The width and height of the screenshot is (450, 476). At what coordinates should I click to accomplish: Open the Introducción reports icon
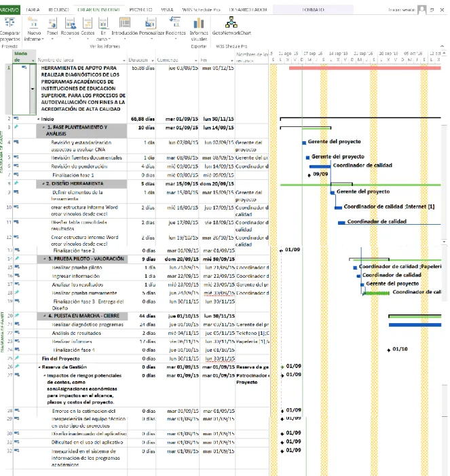coord(125,23)
